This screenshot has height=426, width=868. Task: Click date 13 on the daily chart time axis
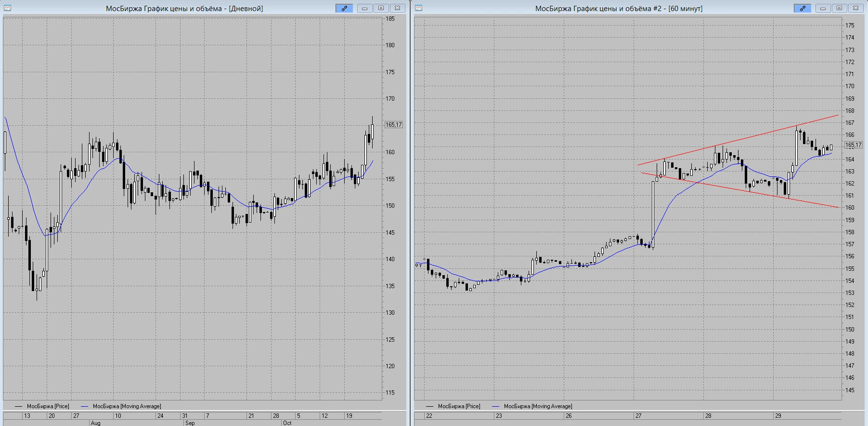click(27, 415)
